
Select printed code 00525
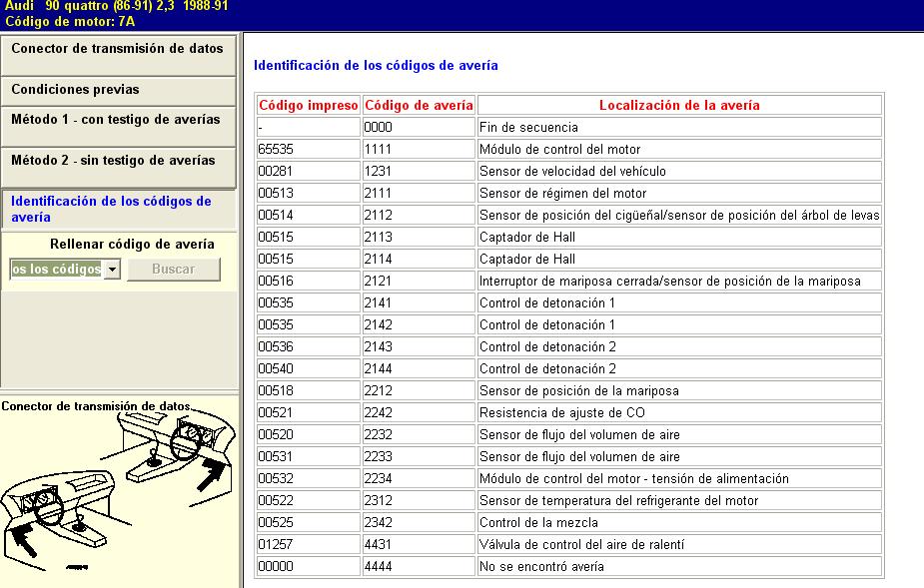tap(309, 522)
